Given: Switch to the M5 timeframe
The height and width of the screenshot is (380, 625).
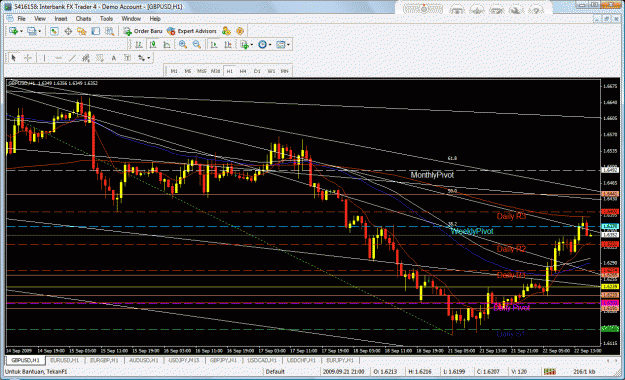Looking at the screenshot, I should click(188, 71).
